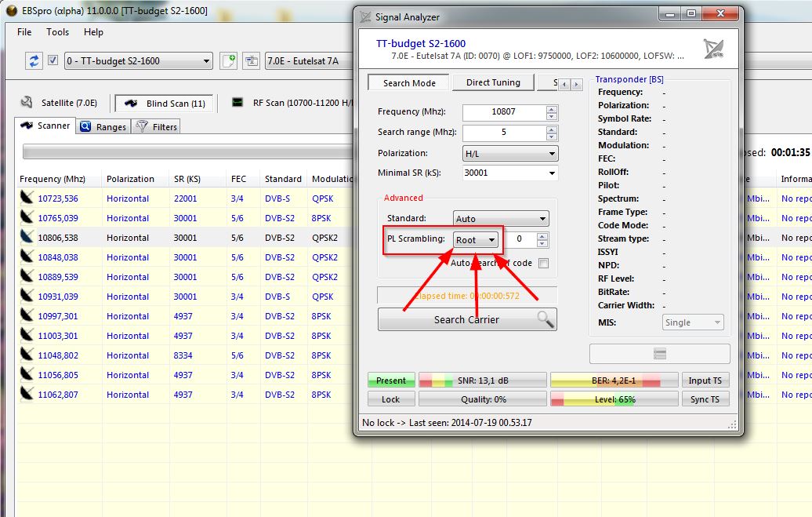The image size is (812, 517).
Task: Decrease the Search range value with down arrow
Action: coord(552,137)
